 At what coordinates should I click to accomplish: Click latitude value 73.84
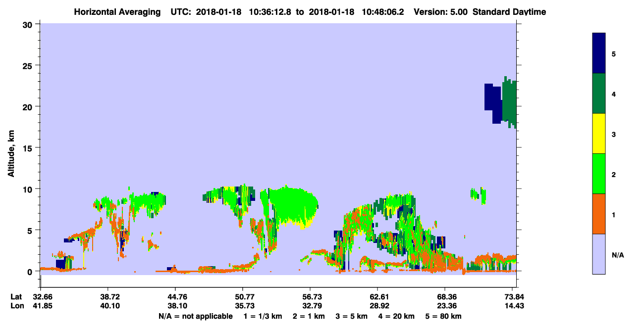pos(514,297)
